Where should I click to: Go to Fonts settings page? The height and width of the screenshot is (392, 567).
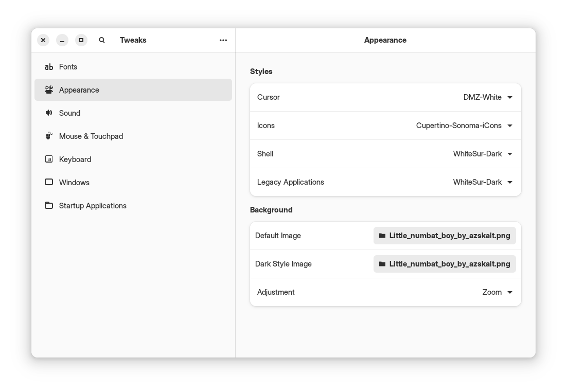133,67
